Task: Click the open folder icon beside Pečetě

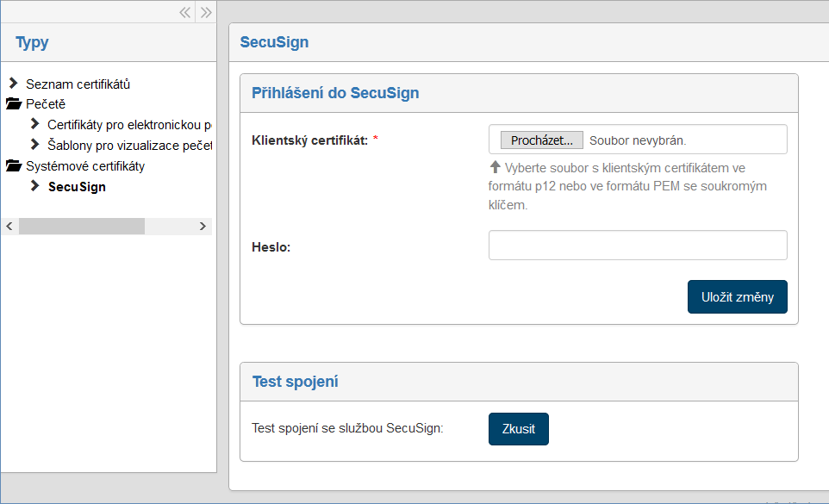Action: tap(13, 104)
